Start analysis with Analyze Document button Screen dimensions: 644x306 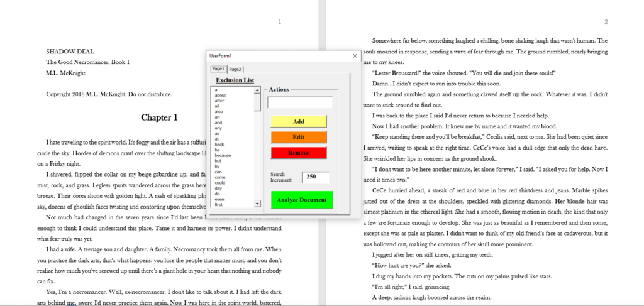(301, 200)
